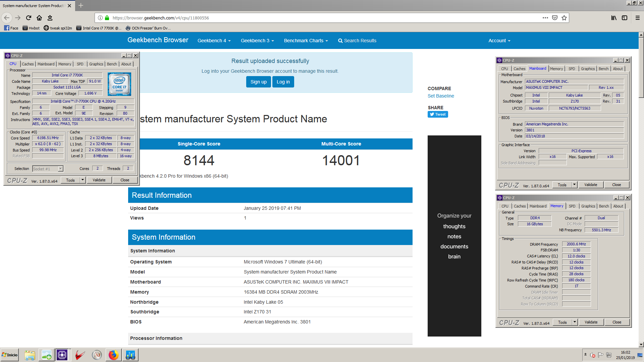Switch to Bench tab in left CPU-Z window

pyautogui.click(x=112, y=64)
